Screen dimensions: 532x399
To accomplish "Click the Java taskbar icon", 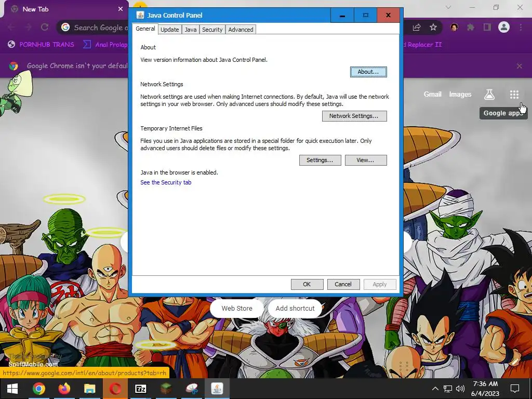I will click(217, 389).
